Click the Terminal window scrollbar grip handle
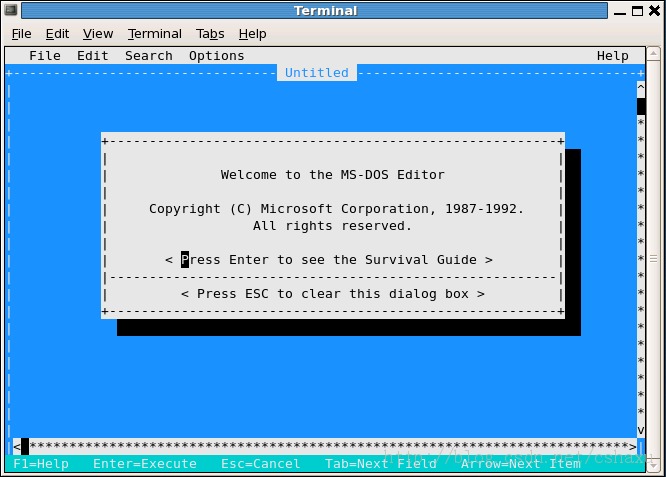The width and height of the screenshot is (666, 477). click(653, 258)
